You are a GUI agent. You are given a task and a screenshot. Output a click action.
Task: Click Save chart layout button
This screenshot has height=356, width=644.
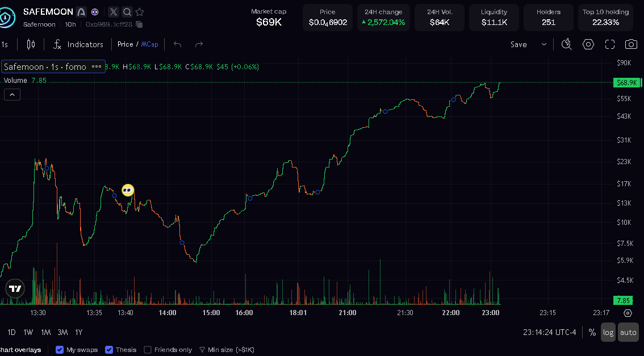point(518,44)
